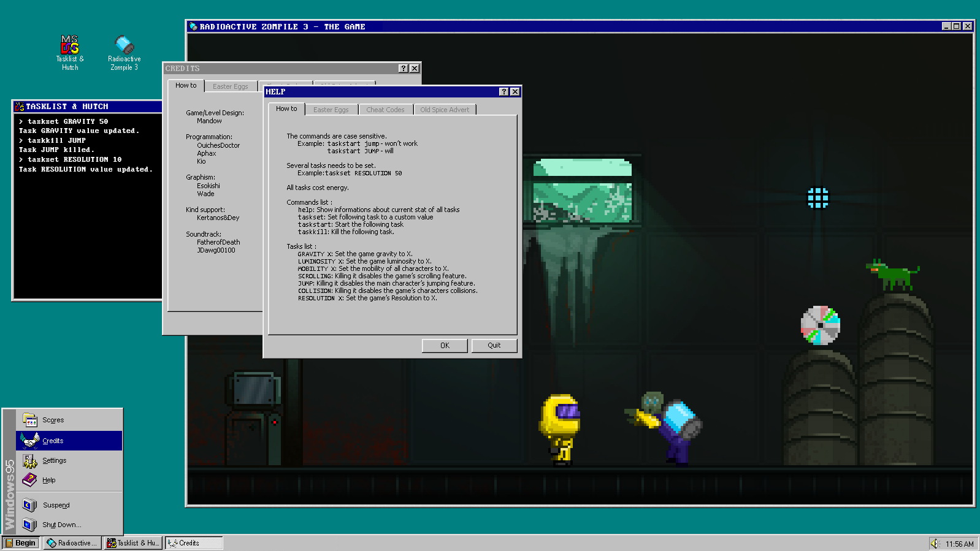Click the Begin taskbar button
Image resolution: width=980 pixels, height=551 pixels.
point(21,543)
